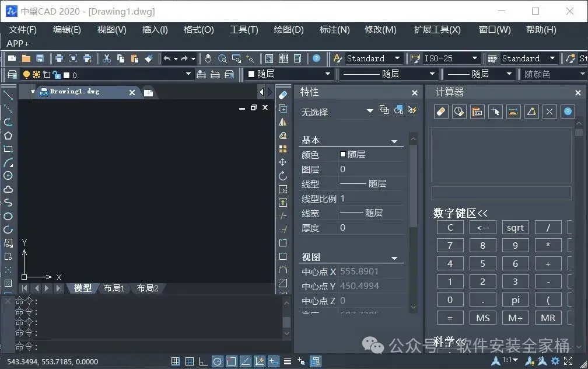Click the Undo arrow

(x=167, y=58)
